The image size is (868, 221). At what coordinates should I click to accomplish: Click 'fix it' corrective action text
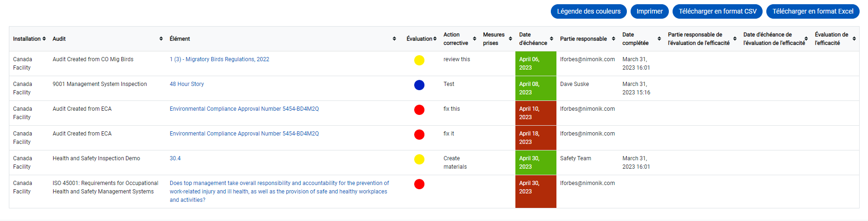[x=449, y=134]
